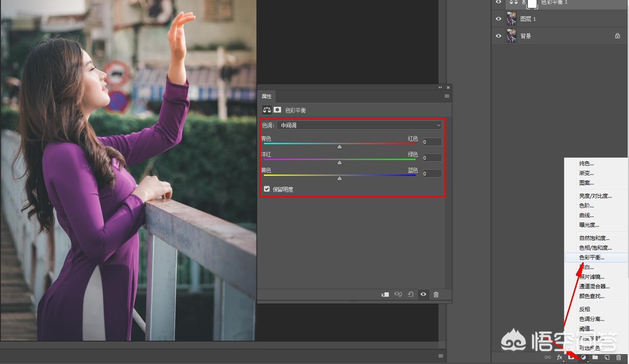The width and height of the screenshot is (629, 364).
Task: Open the 色调 dropdown showing 中间调
Action: 359,125
